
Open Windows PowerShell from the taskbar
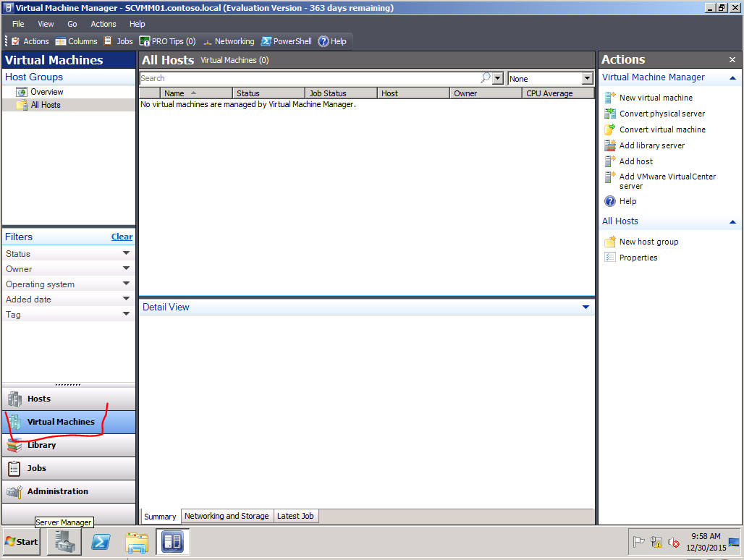pos(101,541)
